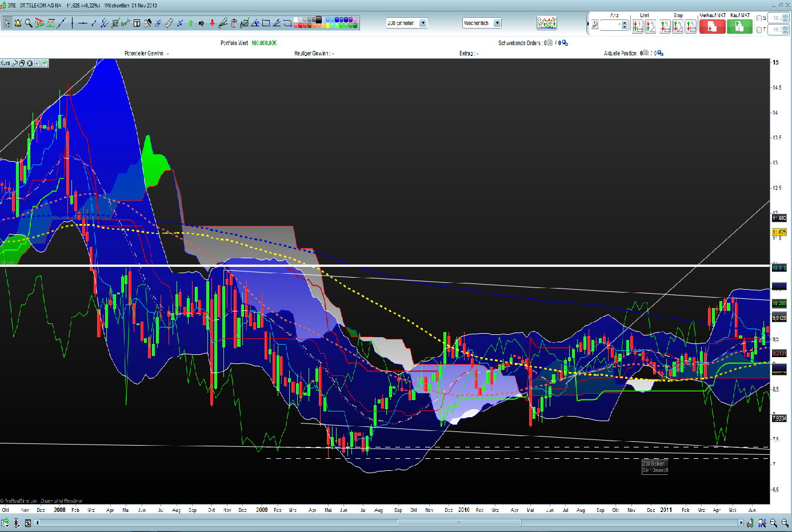Select the ellipse drawing tool
The height and width of the screenshot is (532, 792).
pos(287,23)
